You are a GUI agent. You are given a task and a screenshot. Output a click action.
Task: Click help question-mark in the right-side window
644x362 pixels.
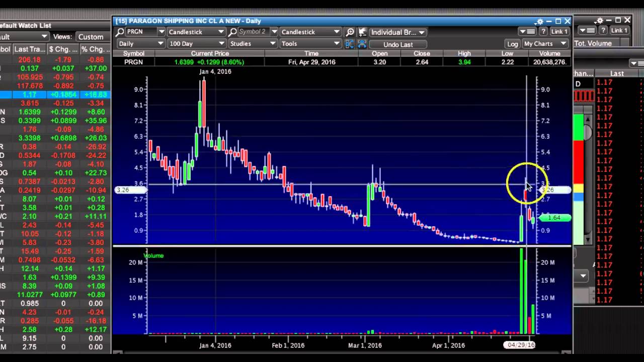tap(603, 31)
